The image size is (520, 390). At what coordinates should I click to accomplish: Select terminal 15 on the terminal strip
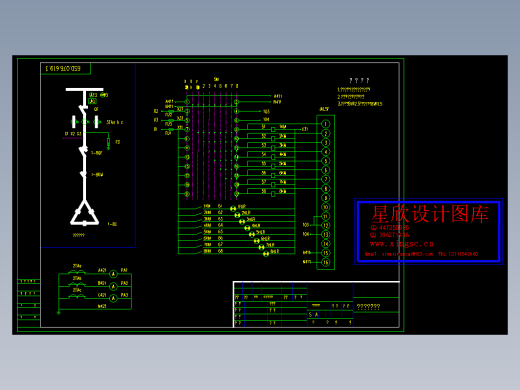(x=325, y=253)
